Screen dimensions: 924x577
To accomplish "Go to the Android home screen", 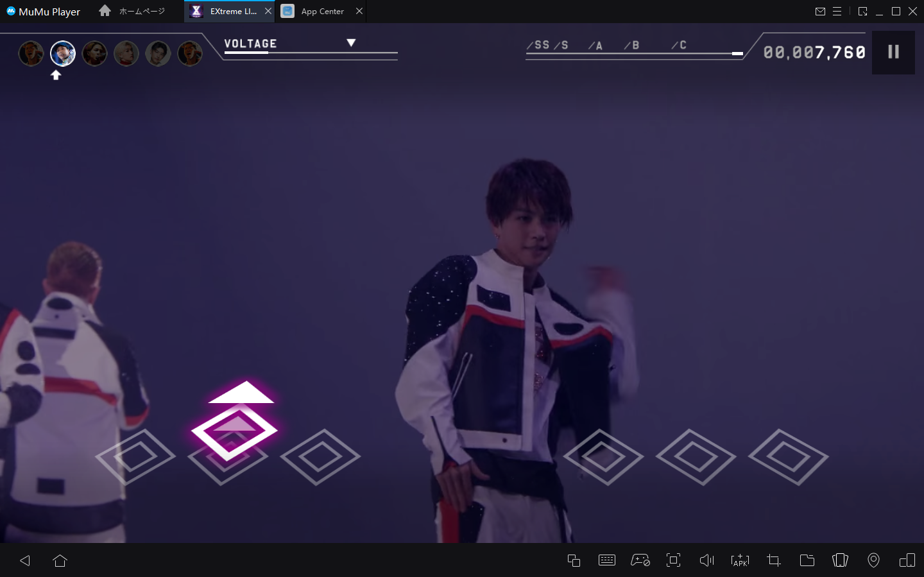I will [x=60, y=560].
